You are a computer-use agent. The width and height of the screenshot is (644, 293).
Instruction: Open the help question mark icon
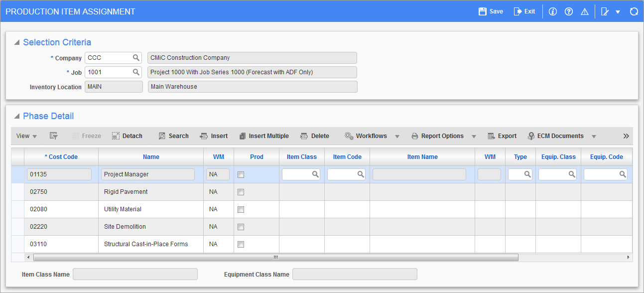(x=568, y=11)
